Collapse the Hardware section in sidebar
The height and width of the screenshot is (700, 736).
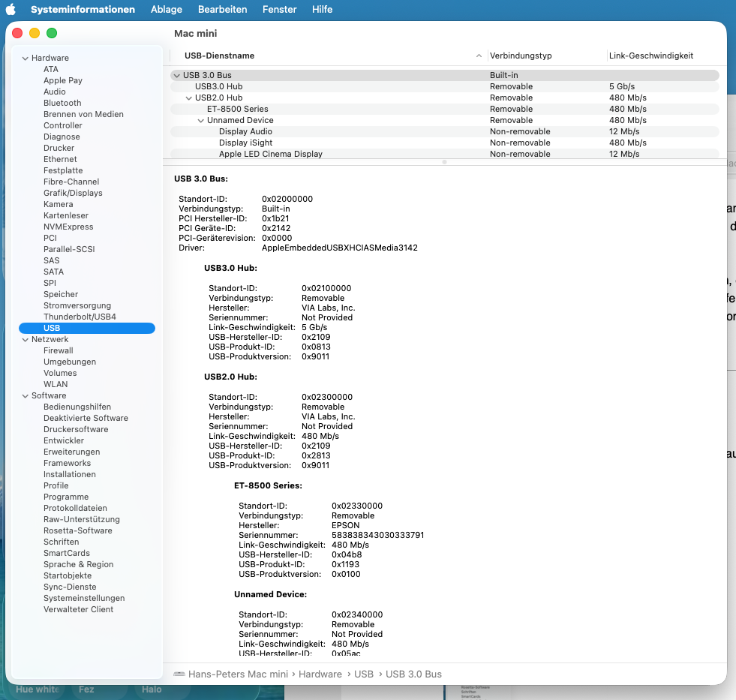tap(25, 59)
